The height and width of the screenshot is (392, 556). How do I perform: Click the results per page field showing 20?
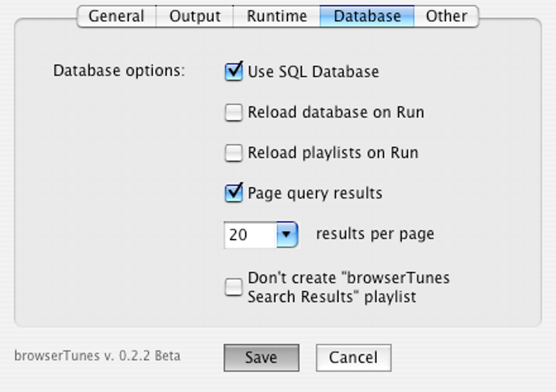pos(250,235)
